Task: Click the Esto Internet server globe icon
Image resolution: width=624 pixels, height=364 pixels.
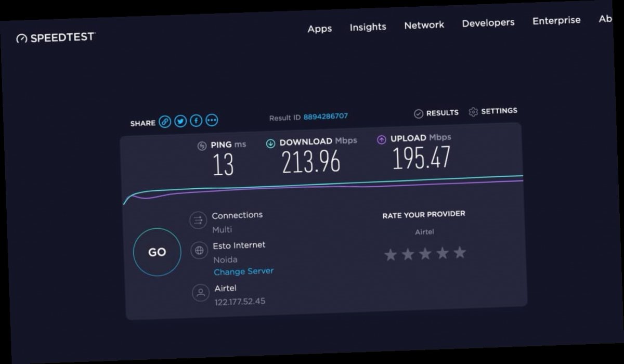Action: pos(200,251)
